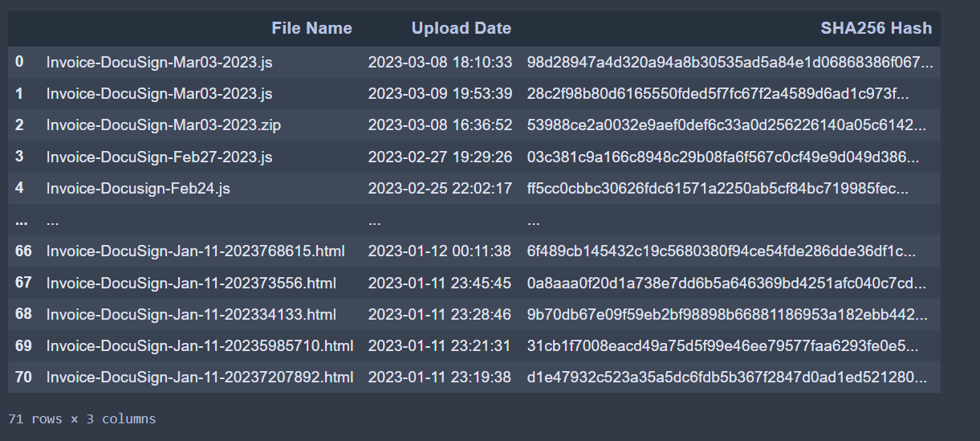Click upload date 2023-01-11 23:28:46
The height and width of the screenshot is (441, 980).
point(440,314)
